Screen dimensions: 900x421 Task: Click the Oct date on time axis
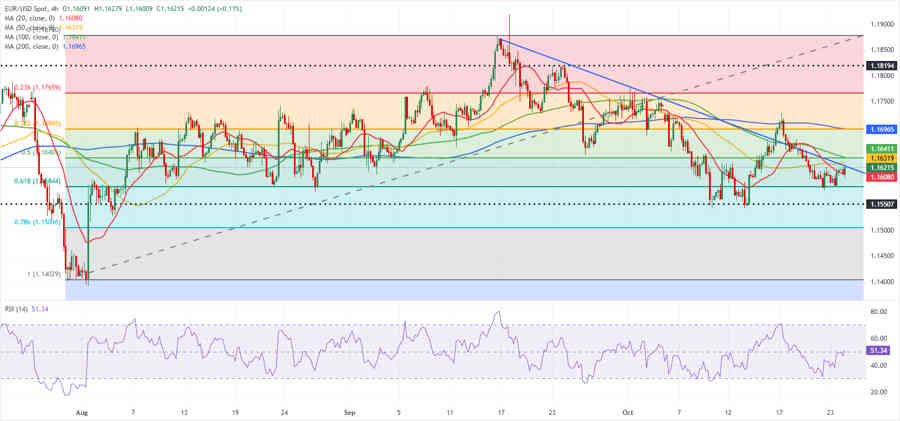[627, 411]
